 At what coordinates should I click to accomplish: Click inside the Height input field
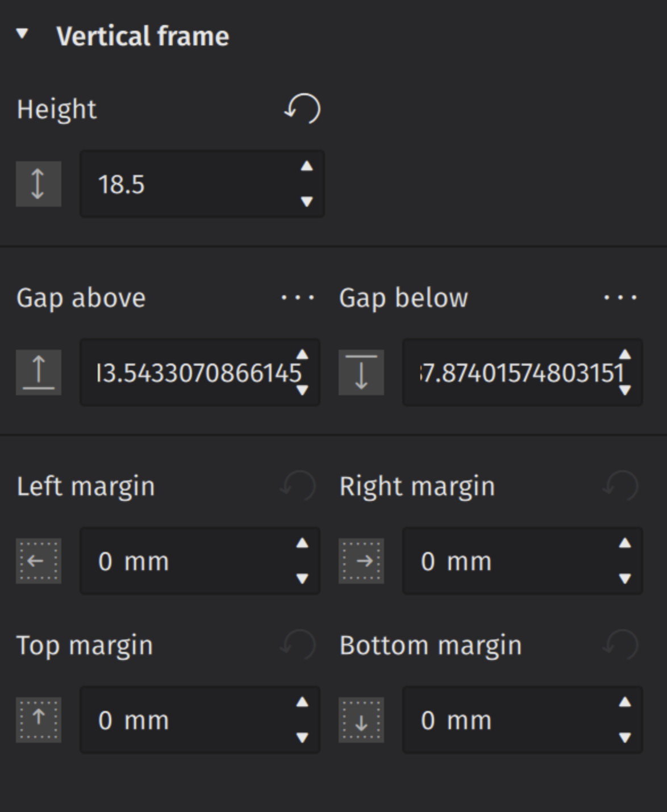[187, 183]
